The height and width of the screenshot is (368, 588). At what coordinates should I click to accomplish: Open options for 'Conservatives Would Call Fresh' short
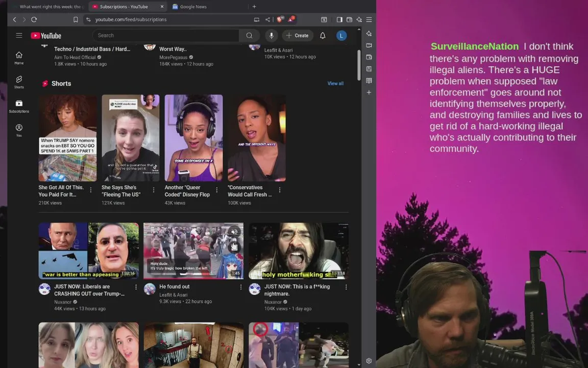pos(280,190)
